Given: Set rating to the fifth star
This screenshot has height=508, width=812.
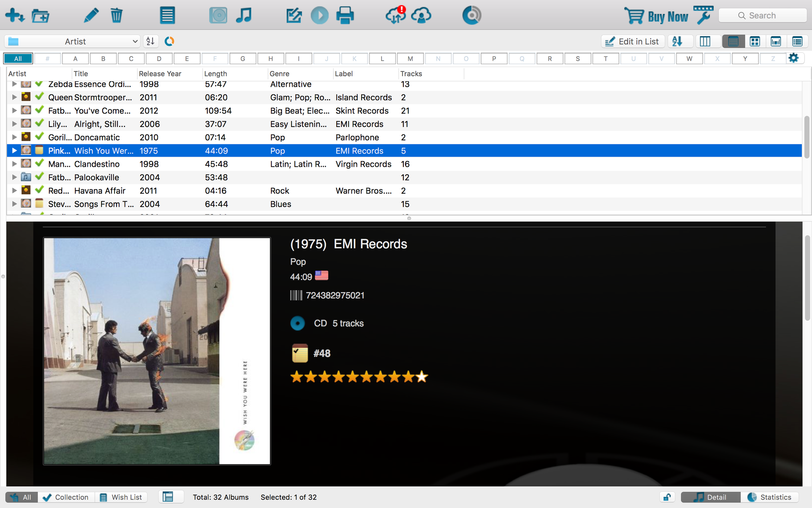Looking at the screenshot, I should [x=352, y=377].
